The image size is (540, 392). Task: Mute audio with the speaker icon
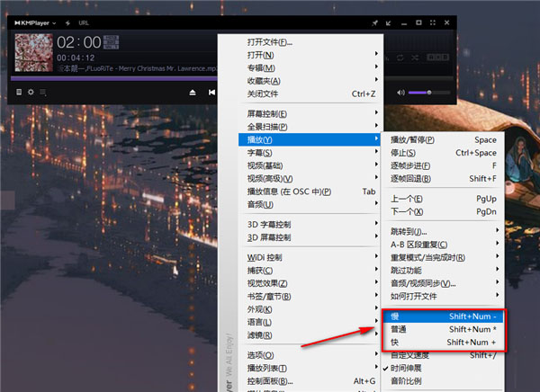pos(400,93)
